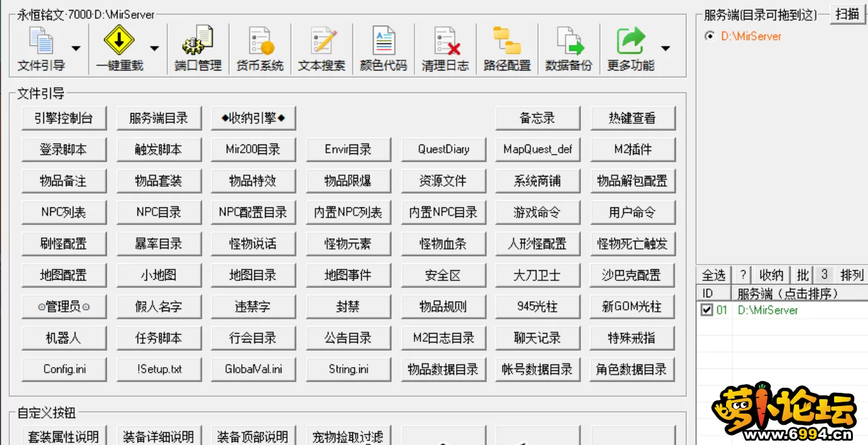
Task: Expand the 一键重载 dropdown arrow
Action: [155, 48]
